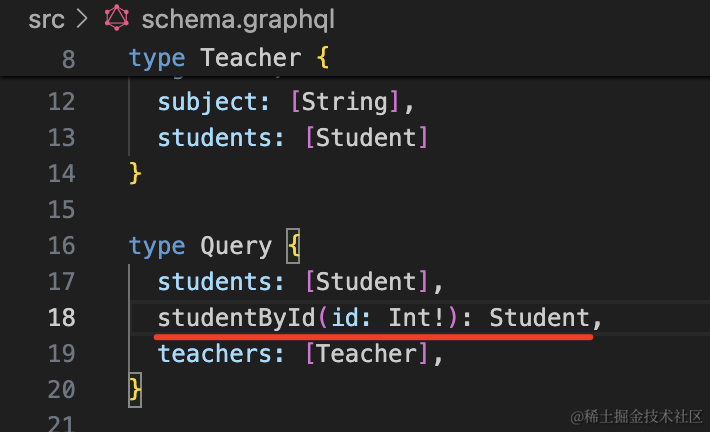Click line number 20 in gutter
This screenshot has width=710, height=432.
pyautogui.click(x=61, y=390)
